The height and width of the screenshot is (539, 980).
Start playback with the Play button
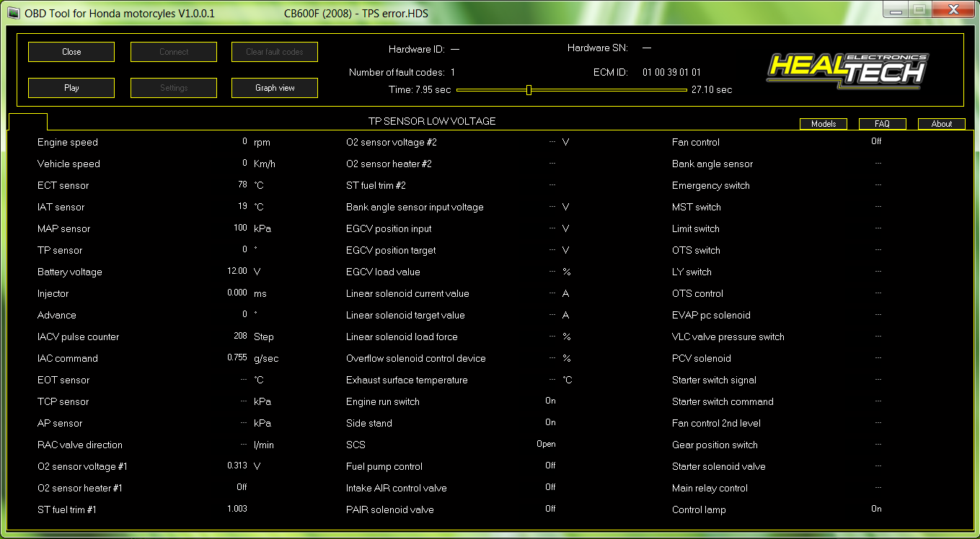coord(71,88)
